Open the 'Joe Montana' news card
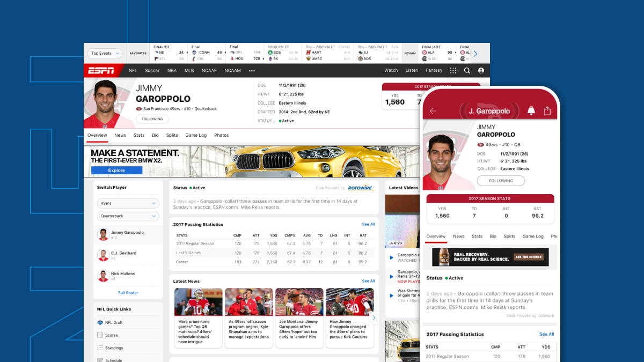644x362 pixels. (x=299, y=318)
